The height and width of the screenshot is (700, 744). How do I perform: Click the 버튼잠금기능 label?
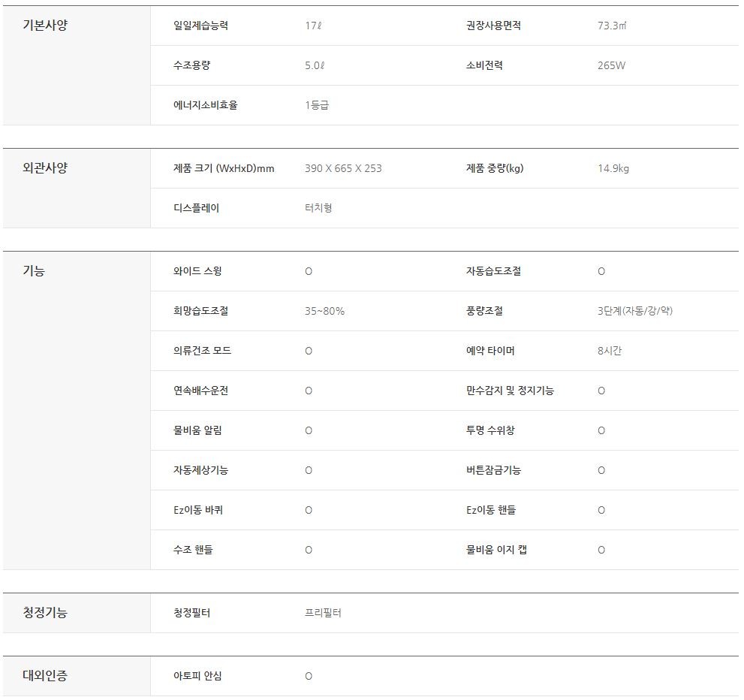click(493, 470)
